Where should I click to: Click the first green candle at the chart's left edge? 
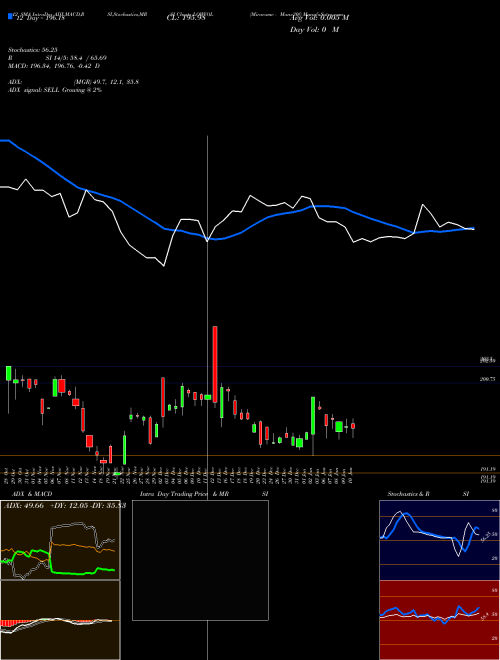(8, 373)
